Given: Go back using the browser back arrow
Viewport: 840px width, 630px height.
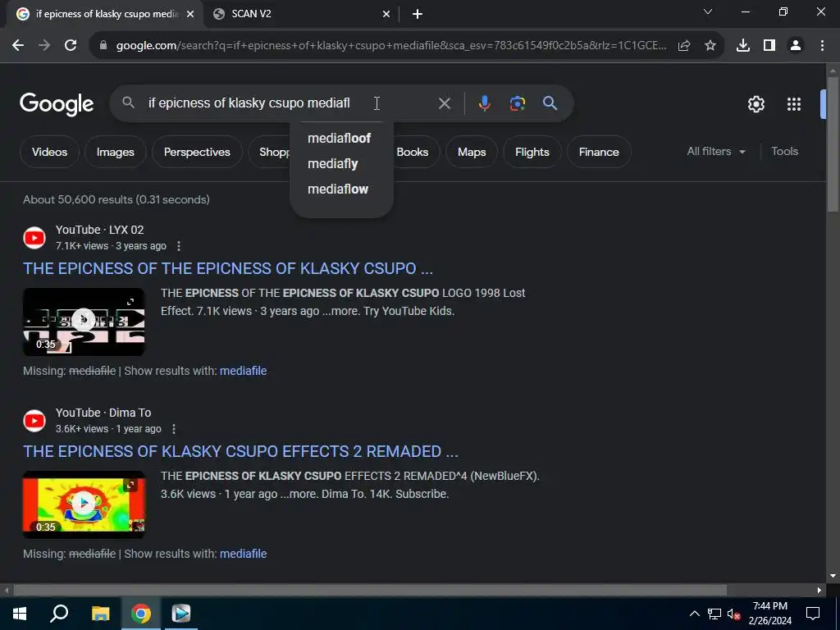Looking at the screenshot, I should pyautogui.click(x=18, y=46).
